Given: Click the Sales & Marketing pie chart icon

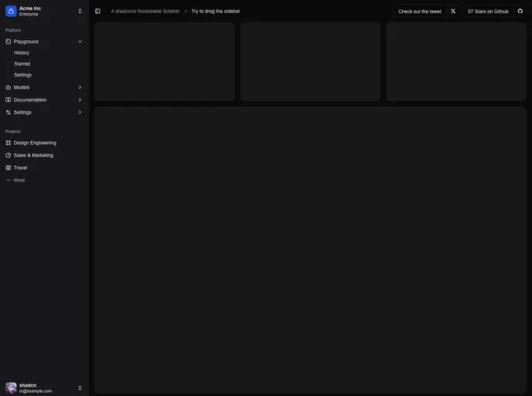Looking at the screenshot, I should (9, 155).
